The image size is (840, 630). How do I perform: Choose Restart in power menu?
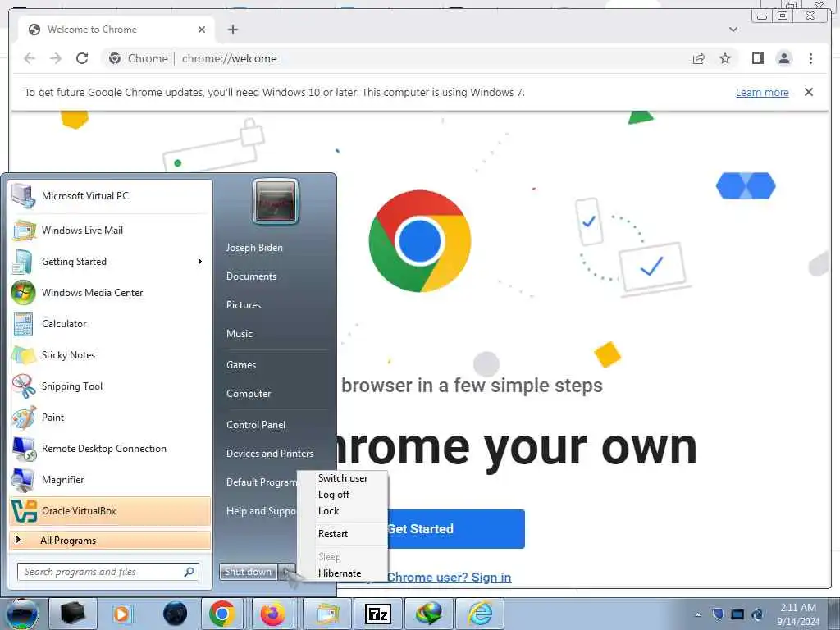click(x=343, y=533)
